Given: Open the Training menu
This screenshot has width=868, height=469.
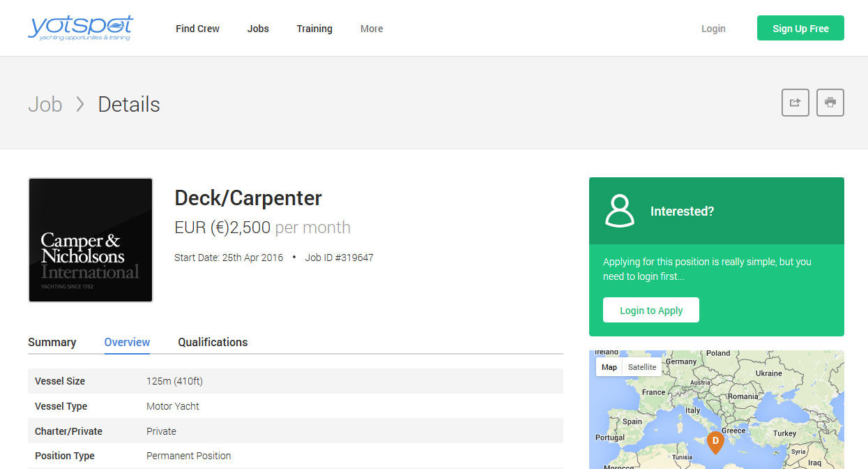Looking at the screenshot, I should 314,29.
